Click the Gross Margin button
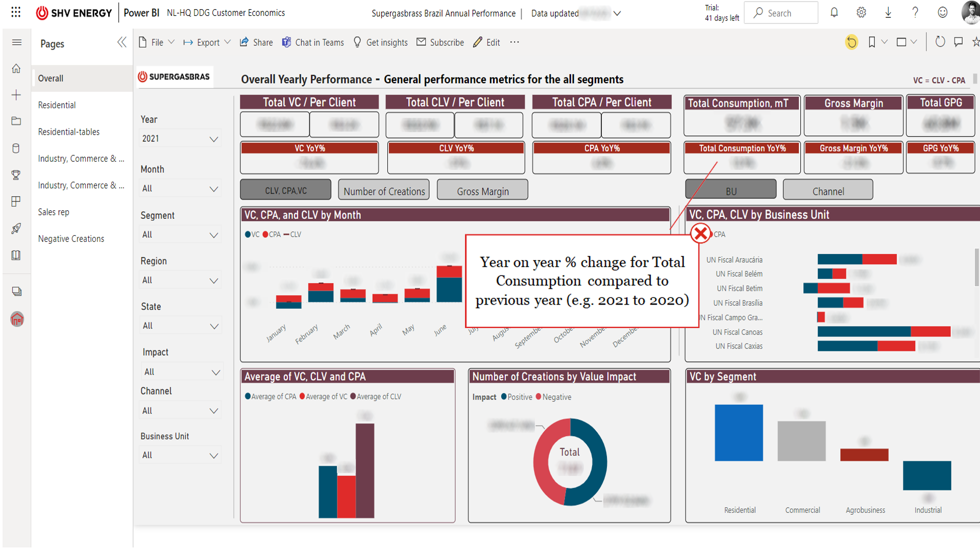980x551 pixels. [483, 190]
